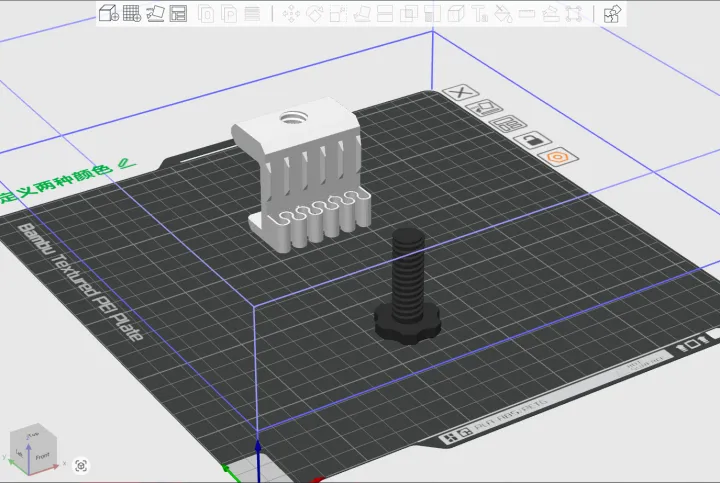Screen dimensions: 720x483
Task: Switch to Assembly view puzzle icon
Action: coord(612,14)
